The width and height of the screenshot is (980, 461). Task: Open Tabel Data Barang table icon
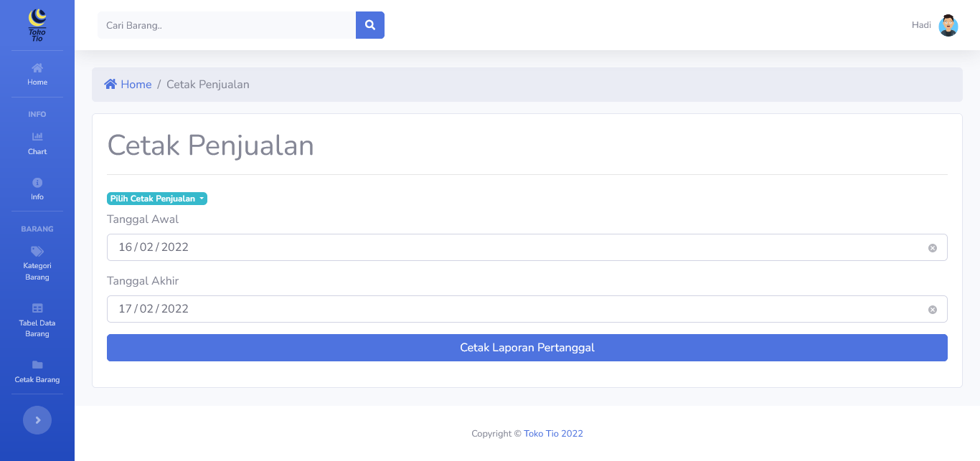(37, 308)
